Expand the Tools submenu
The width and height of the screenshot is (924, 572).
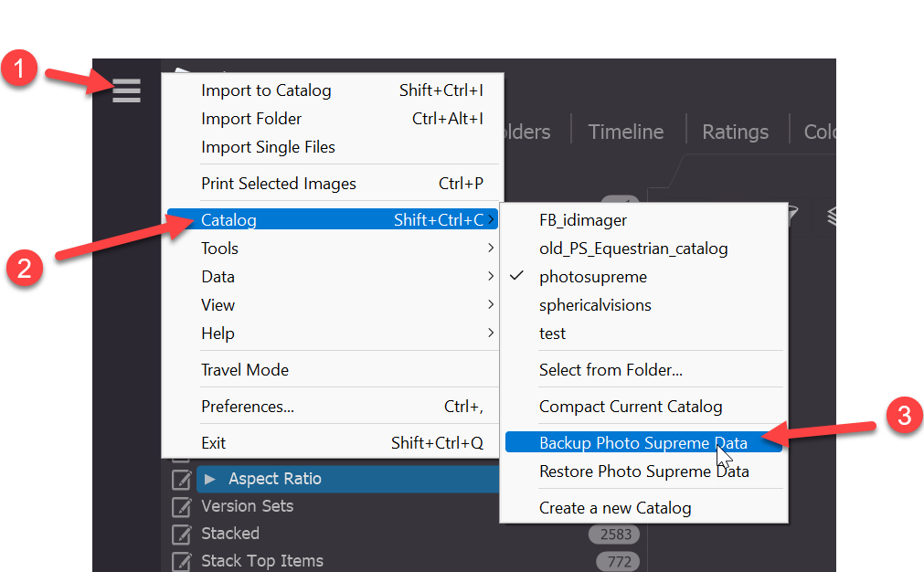(x=333, y=248)
